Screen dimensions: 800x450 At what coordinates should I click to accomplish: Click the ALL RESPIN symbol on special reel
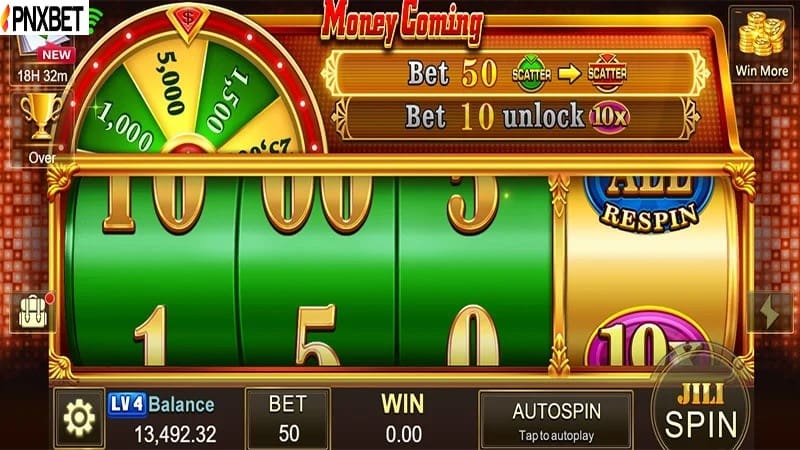click(648, 203)
